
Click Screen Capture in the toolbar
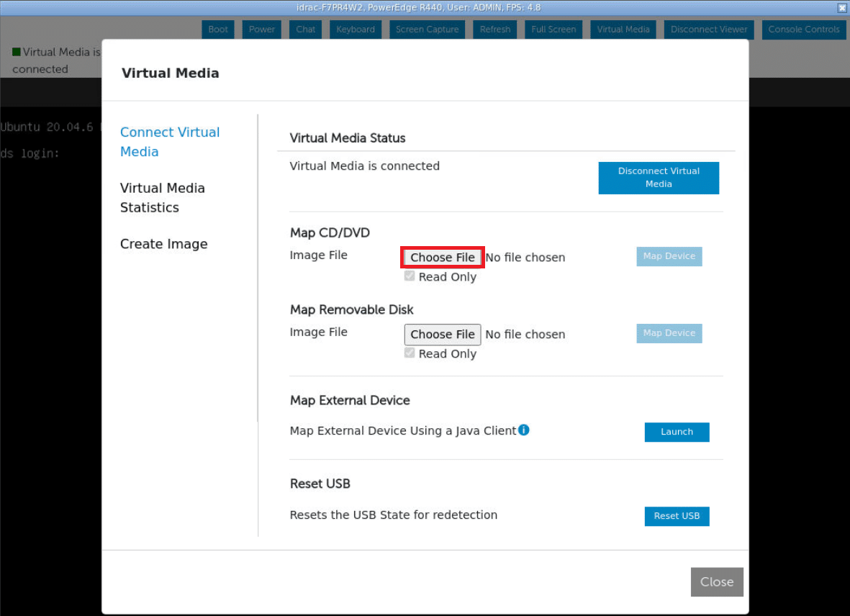[x=427, y=30]
